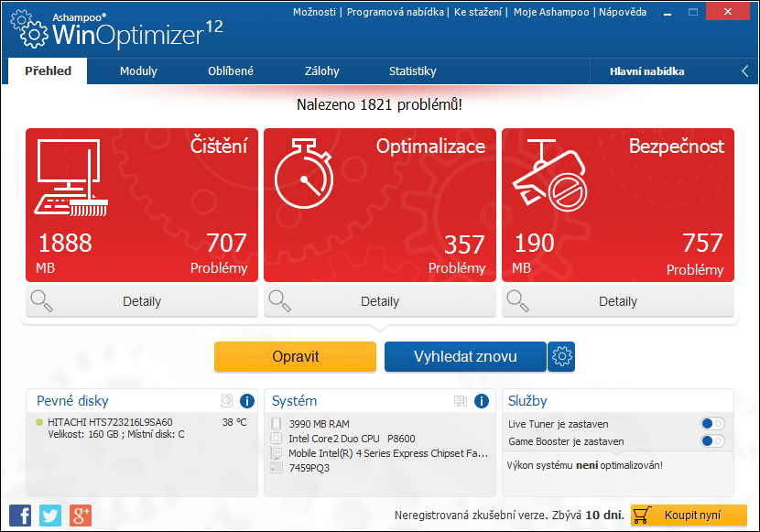Click 'Neregistrovaná zkušební verze' status text

click(x=509, y=515)
